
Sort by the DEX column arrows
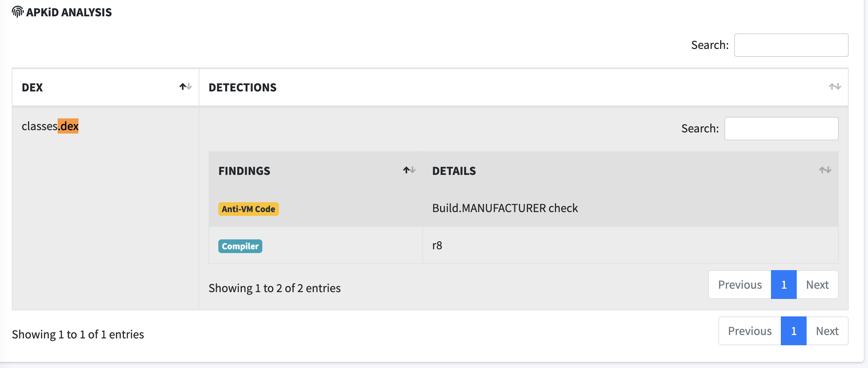click(x=186, y=87)
